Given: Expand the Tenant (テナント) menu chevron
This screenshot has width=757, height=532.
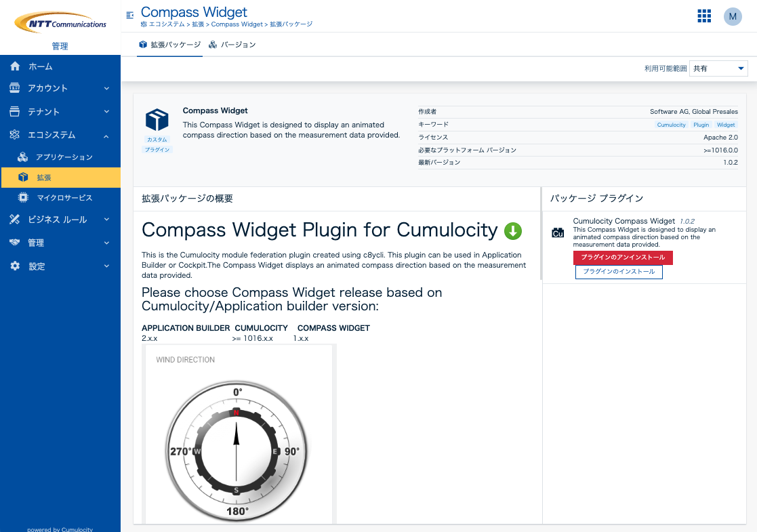Looking at the screenshot, I should tap(106, 112).
